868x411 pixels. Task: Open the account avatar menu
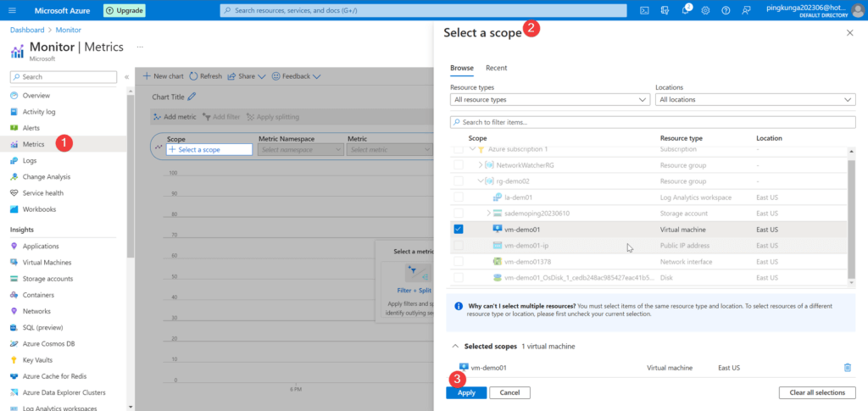coord(858,10)
